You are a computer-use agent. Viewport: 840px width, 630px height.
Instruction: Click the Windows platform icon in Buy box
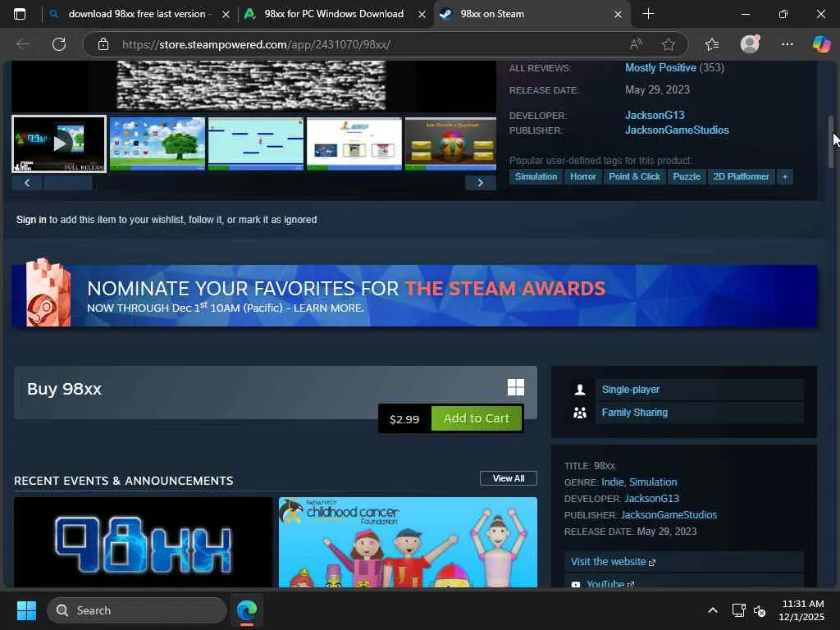pyautogui.click(x=516, y=387)
